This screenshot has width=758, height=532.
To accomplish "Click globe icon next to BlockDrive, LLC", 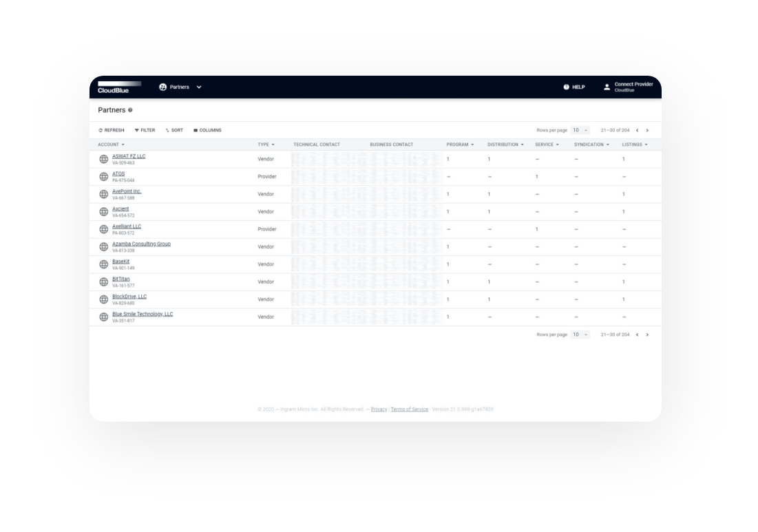I will pos(103,299).
